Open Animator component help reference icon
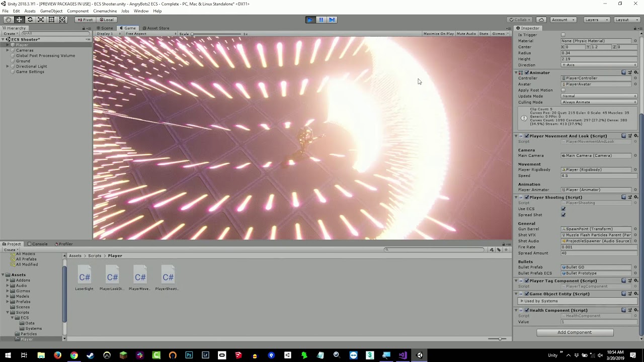Image resolution: width=644 pixels, height=362 pixels. coord(624,72)
